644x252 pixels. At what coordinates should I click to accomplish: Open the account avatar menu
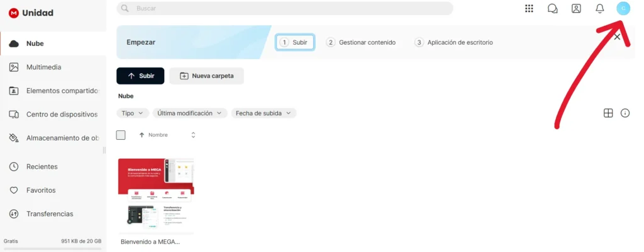tap(623, 8)
